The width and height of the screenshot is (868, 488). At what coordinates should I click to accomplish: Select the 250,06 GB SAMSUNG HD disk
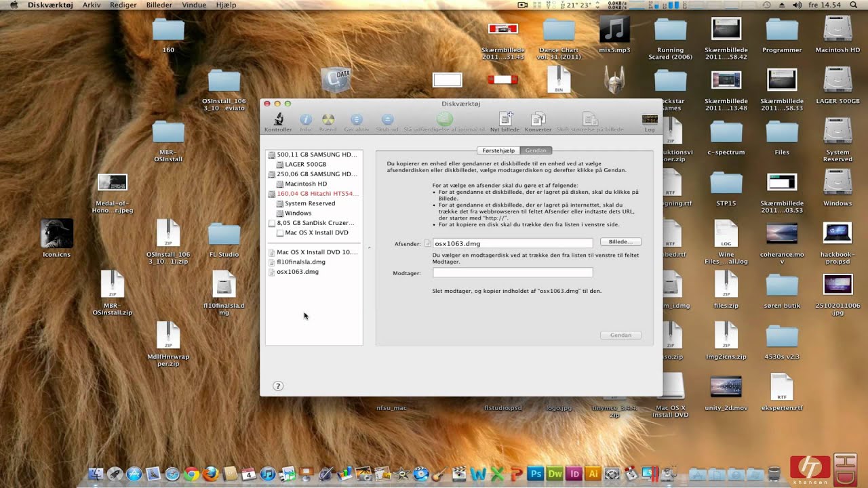click(313, 174)
